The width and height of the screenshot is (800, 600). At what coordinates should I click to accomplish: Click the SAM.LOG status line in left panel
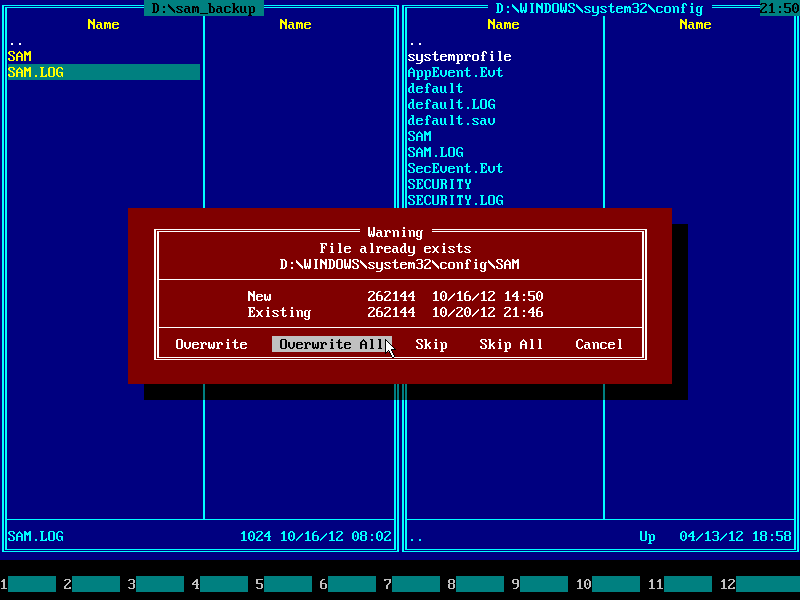point(199,536)
